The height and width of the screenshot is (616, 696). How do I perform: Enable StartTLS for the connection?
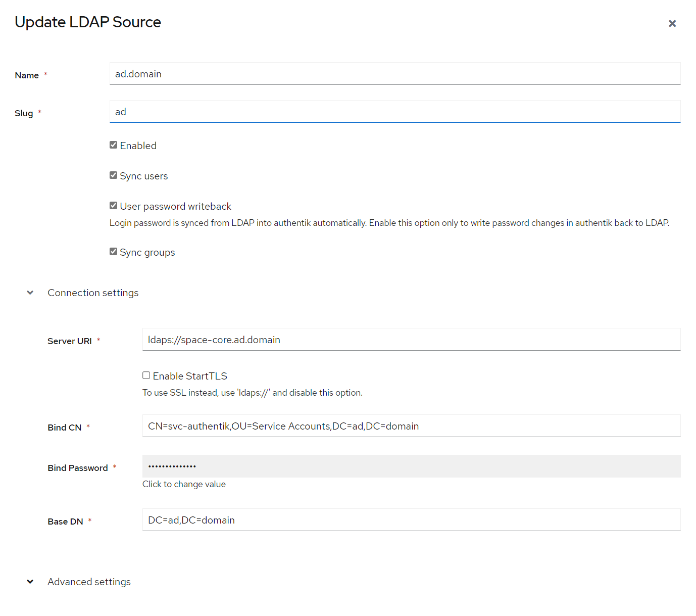point(146,375)
